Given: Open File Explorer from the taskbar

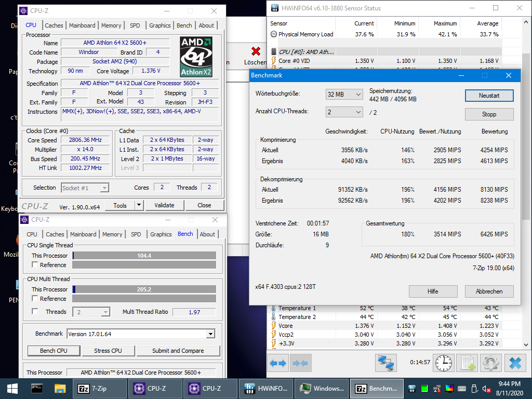Looking at the screenshot, I should tap(60, 389).
